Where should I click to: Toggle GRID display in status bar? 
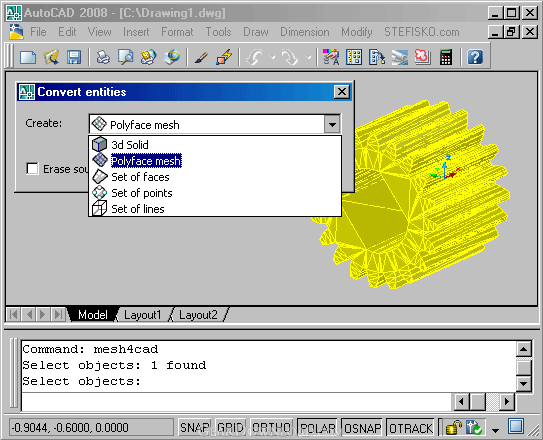click(x=230, y=428)
